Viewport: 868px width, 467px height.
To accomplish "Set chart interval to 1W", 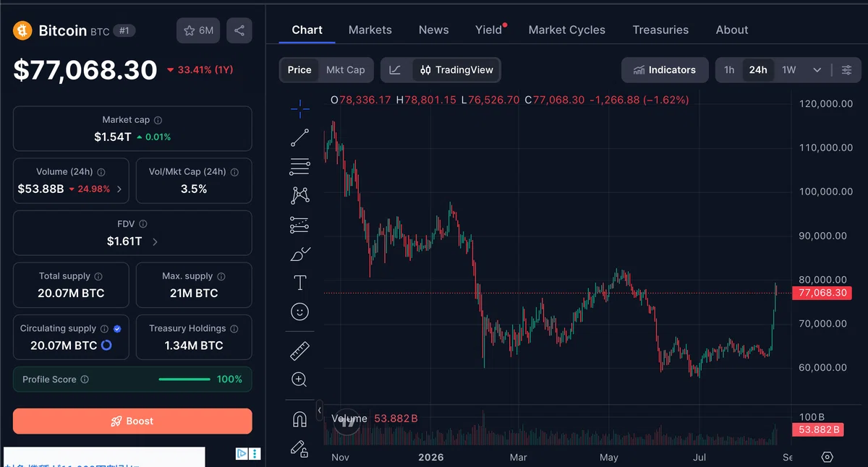I will [x=789, y=70].
